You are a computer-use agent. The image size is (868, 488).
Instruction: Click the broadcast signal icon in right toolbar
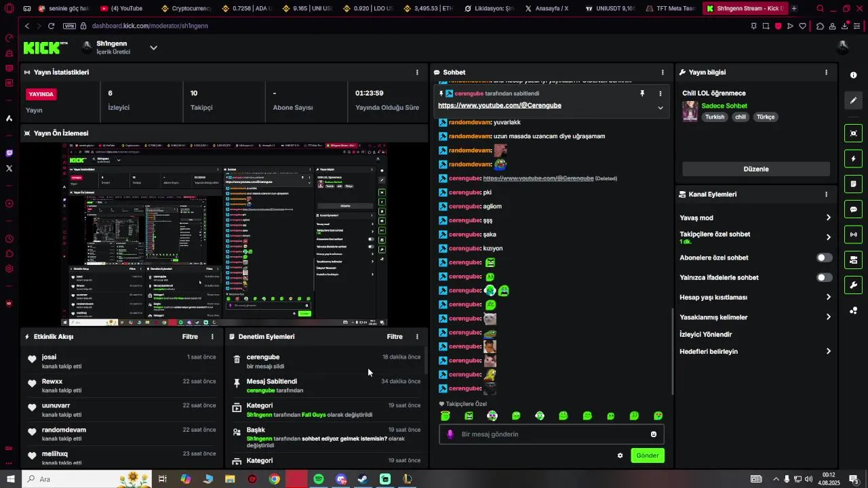point(853,235)
